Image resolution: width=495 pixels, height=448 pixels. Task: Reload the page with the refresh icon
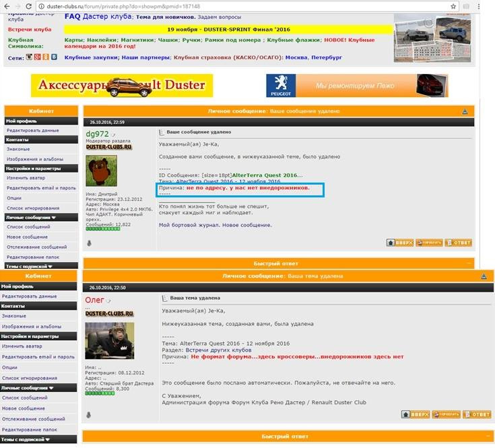28,6
